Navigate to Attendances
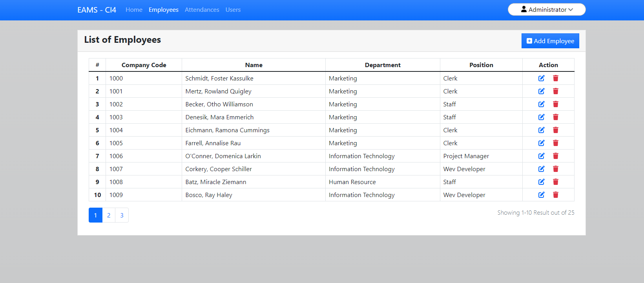Screen dimensions: 644x283 pyautogui.click(x=202, y=10)
